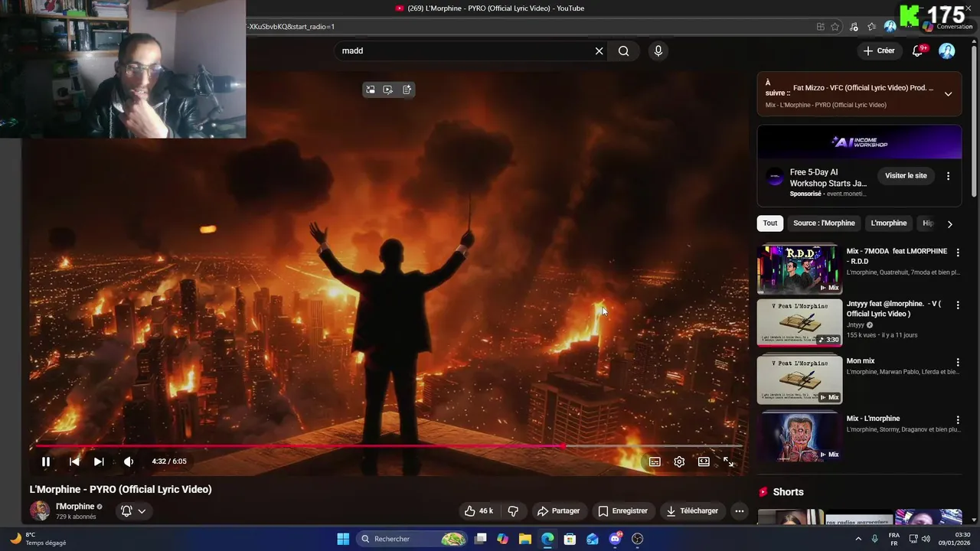The height and width of the screenshot is (551, 980).
Task: Open Windows Start menu
Action: pyautogui.click(x=343, y=539)
